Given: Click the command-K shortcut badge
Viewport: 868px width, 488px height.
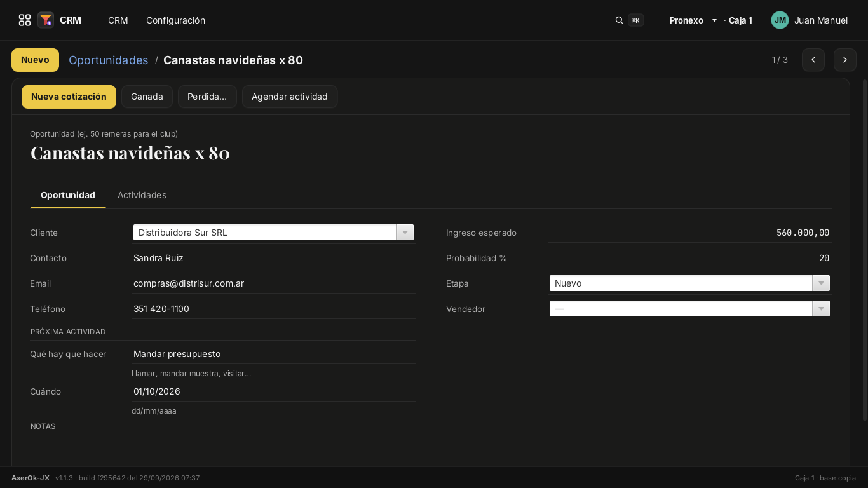Looking at the screenshot, I should coord(635,20).
